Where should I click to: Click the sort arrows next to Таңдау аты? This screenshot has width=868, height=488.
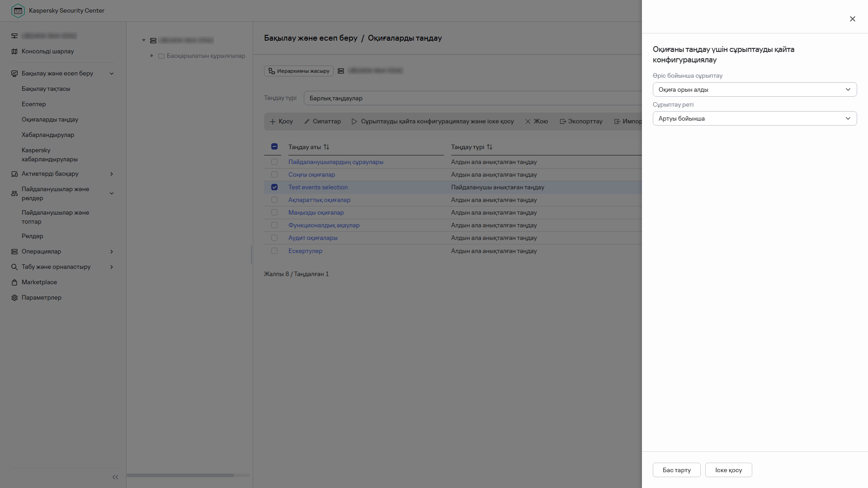[326, 147]
